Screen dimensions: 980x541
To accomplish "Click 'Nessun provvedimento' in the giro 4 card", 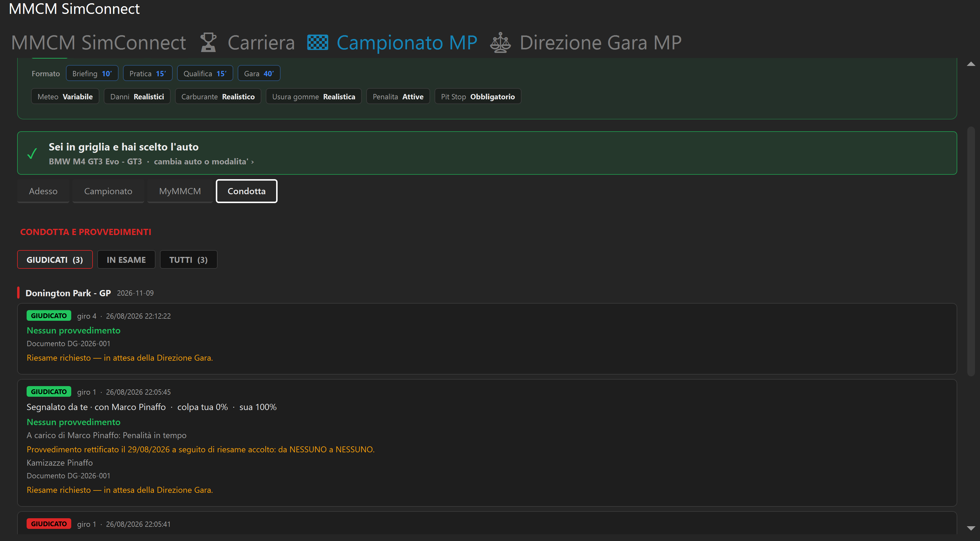I will point(73,331).
